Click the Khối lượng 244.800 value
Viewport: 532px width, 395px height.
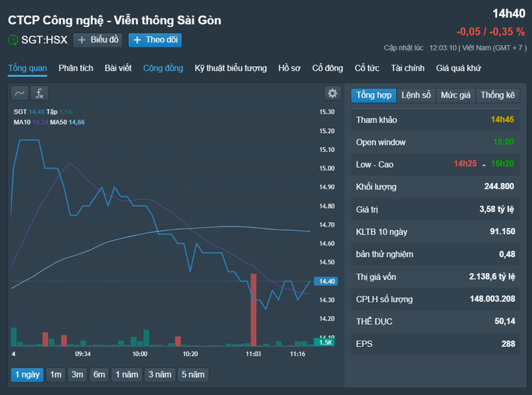point(499,186)
